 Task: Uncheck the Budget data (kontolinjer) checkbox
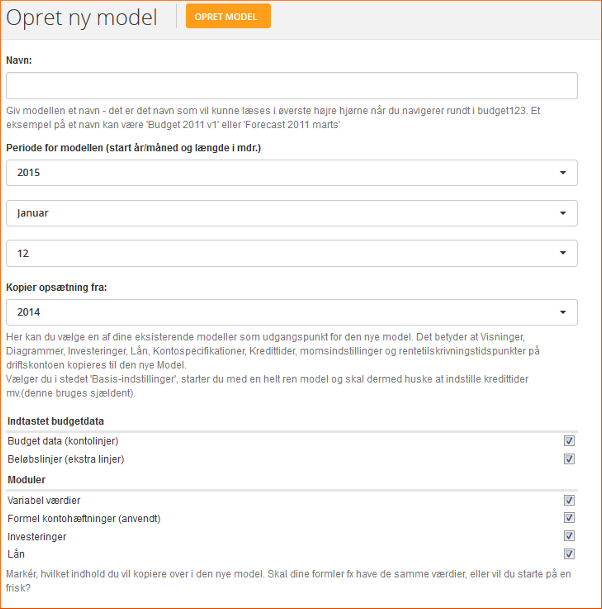[x=569, y=440]
